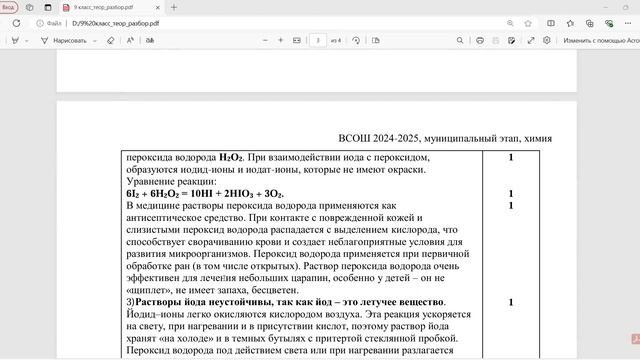Add this page to favorites
The image size is (640, 360).
[528, 23]
